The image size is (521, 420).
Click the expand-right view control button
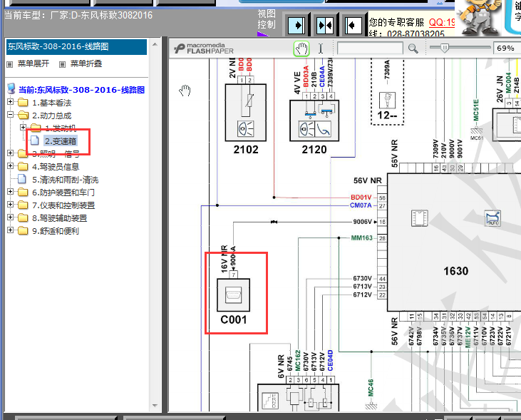296,25
